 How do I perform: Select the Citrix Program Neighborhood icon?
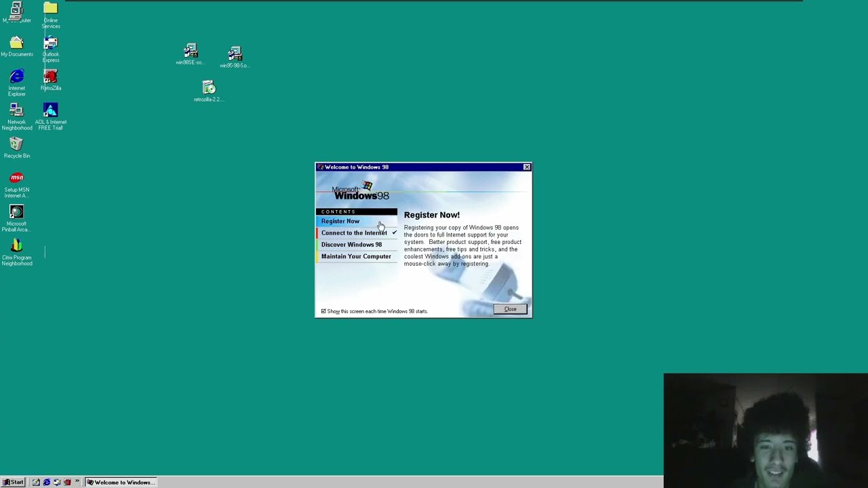[16, 252]
